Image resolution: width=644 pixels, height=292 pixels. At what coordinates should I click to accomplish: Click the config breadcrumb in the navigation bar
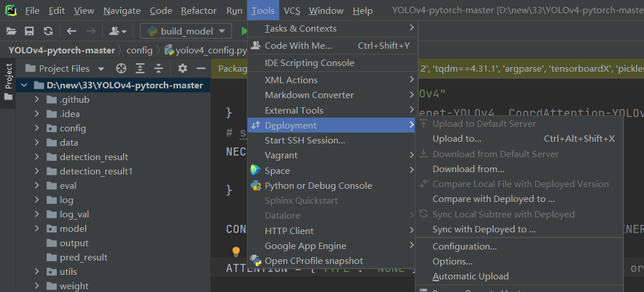click(140, 50)
